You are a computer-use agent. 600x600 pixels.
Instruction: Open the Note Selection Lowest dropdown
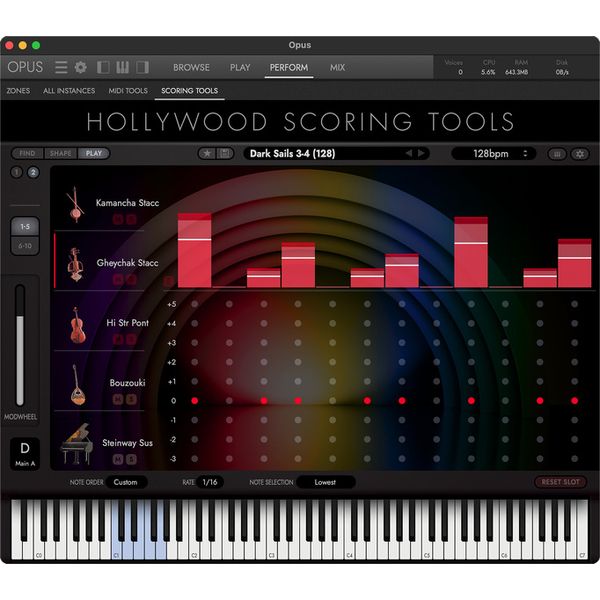click(326, 482)
